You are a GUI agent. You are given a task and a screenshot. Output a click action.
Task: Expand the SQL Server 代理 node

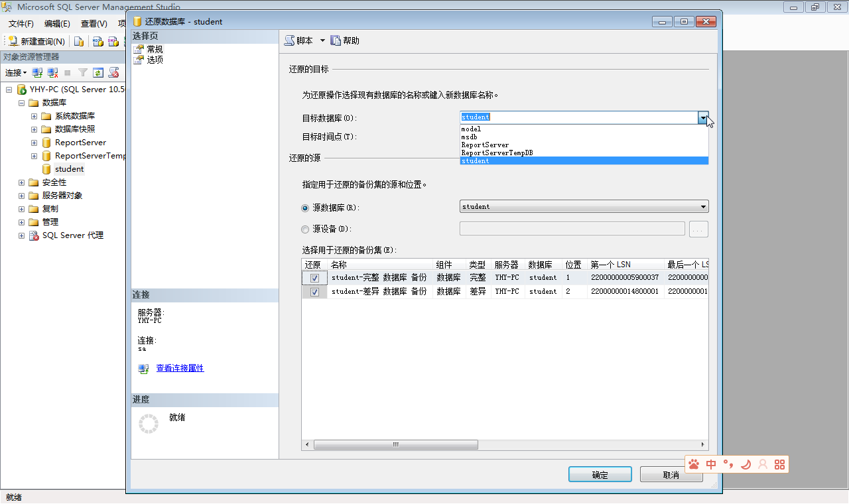tap(22, 235)
